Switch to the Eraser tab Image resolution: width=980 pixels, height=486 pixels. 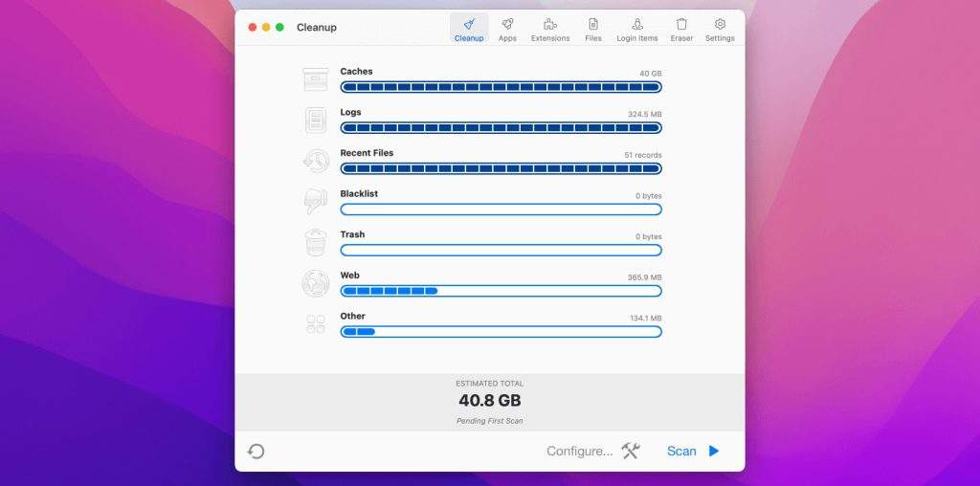point(681,29)
